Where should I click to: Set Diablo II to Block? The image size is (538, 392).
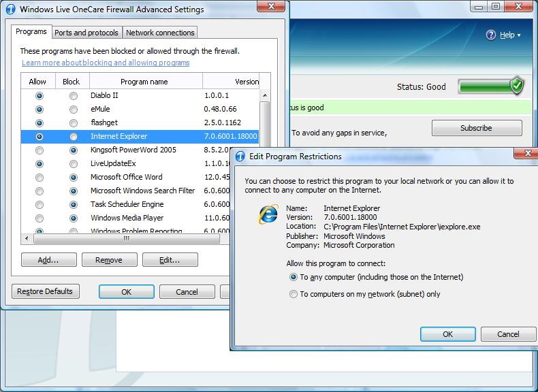tap(73, 96)
